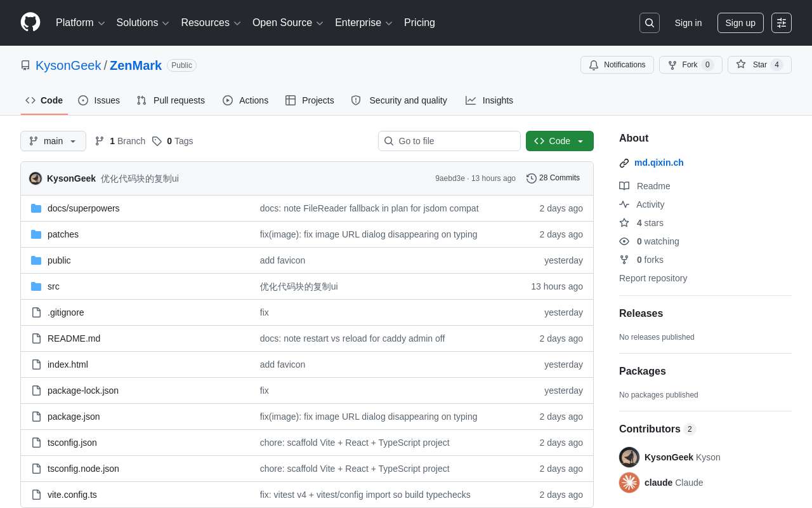
Task: Click the package.json file icon
Action: 36,417
